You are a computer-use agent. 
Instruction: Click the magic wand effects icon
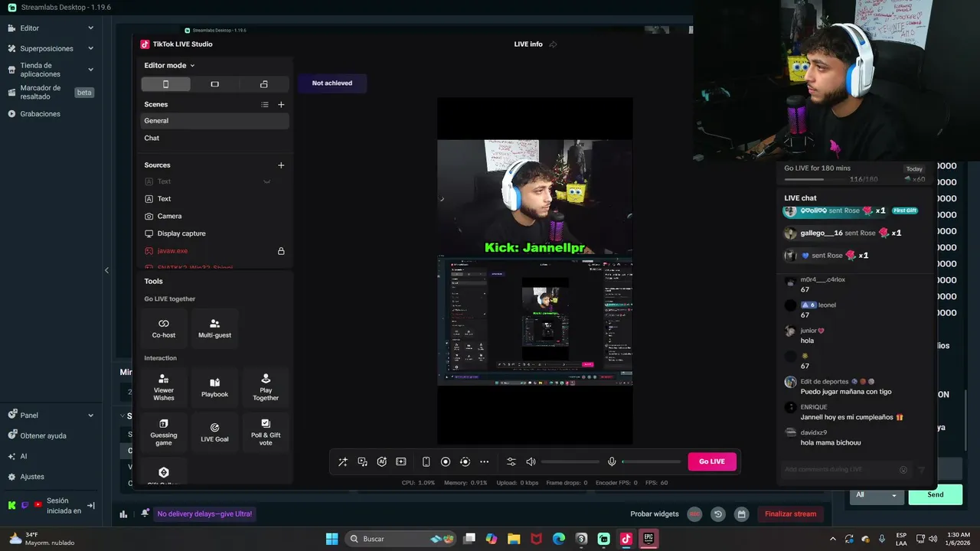[x=343, y=461]
